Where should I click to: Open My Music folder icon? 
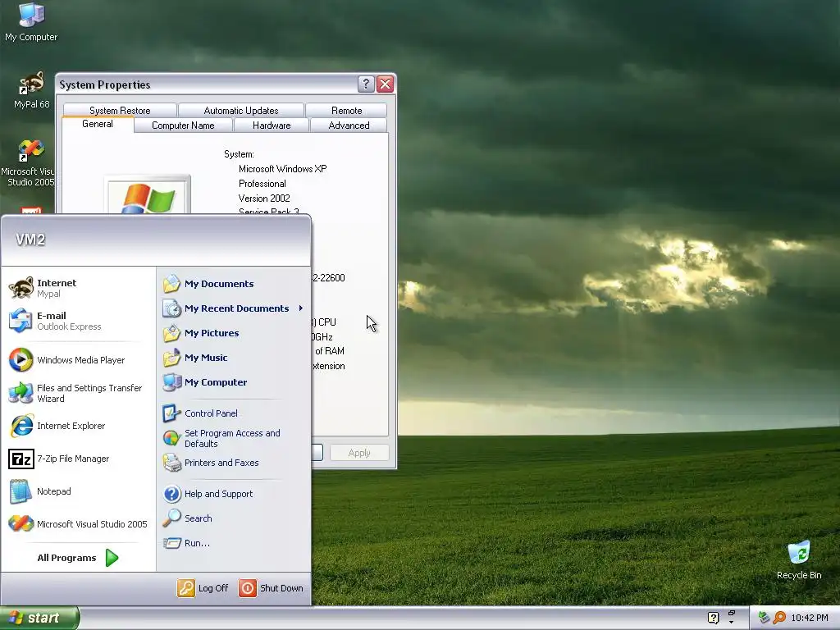click(x=171, y=358)
